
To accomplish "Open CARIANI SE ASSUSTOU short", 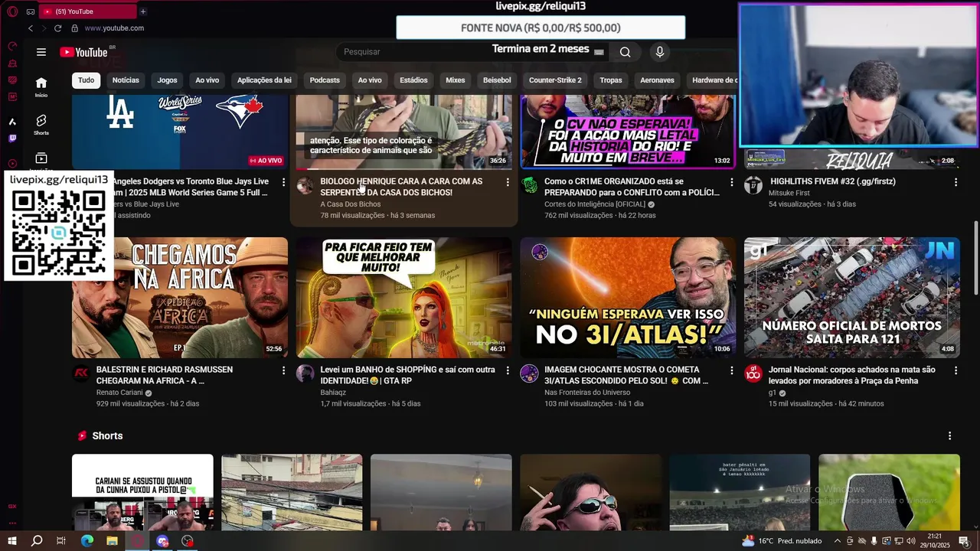I will (x=142, y=492).
